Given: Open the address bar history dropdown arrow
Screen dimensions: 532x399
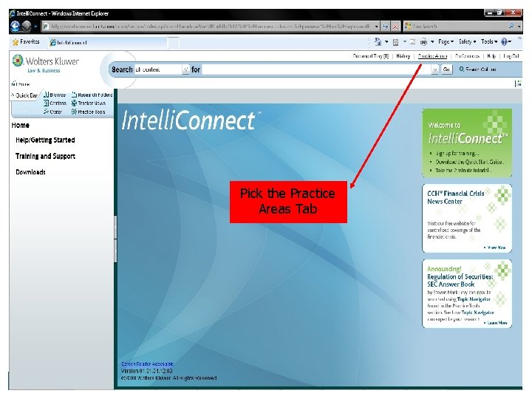Looking at the screenshot, I should (x=377, y=26).
